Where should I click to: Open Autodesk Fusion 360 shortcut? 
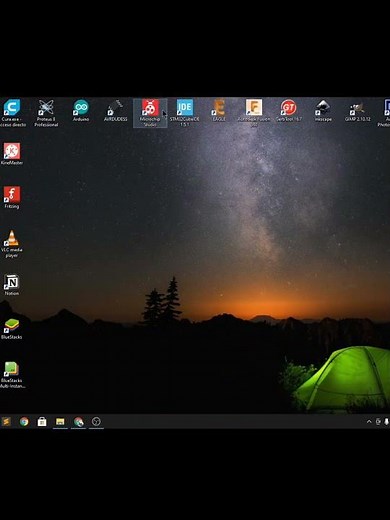tap(254, 113)
